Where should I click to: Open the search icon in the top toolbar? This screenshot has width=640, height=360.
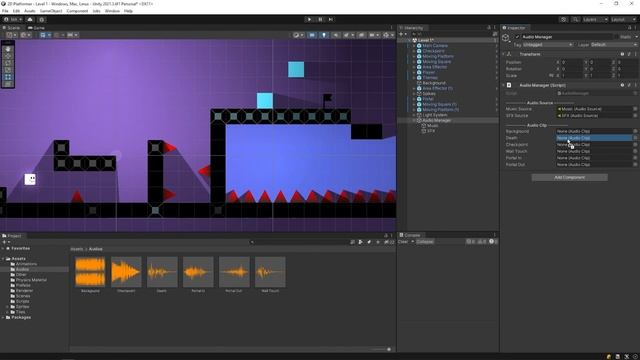(x=575, y=19)
